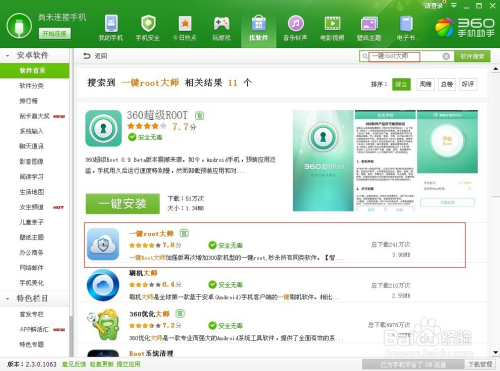Click the 360超级ROOT title
Viewport: 500px width, 371px height.
tap(157, 115)
